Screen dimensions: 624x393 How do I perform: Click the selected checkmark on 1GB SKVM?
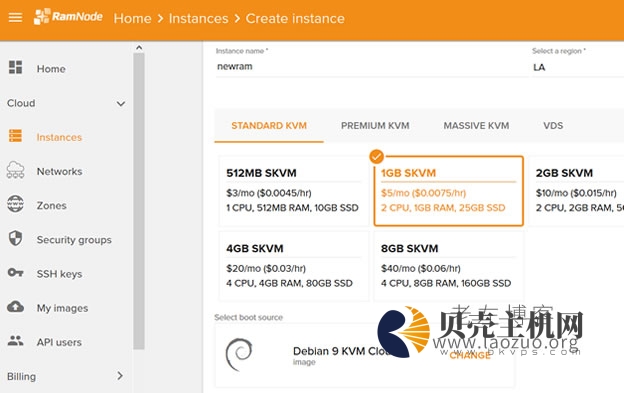(x=376, y=156)
